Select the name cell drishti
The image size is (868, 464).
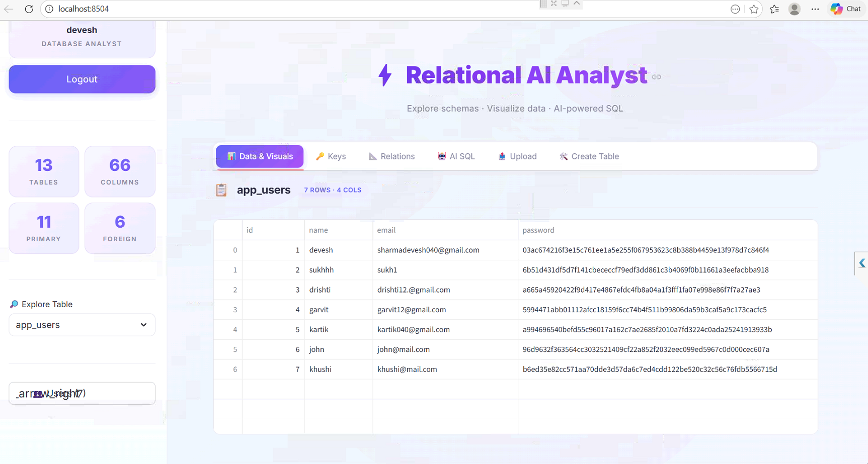click(339, 290)
